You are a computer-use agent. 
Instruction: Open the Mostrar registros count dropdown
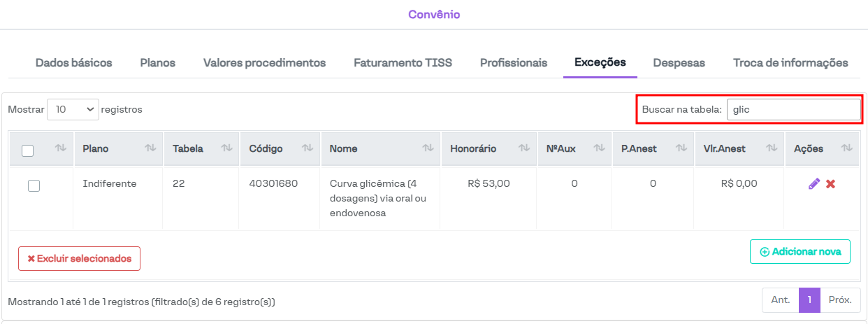click(73, 110)
